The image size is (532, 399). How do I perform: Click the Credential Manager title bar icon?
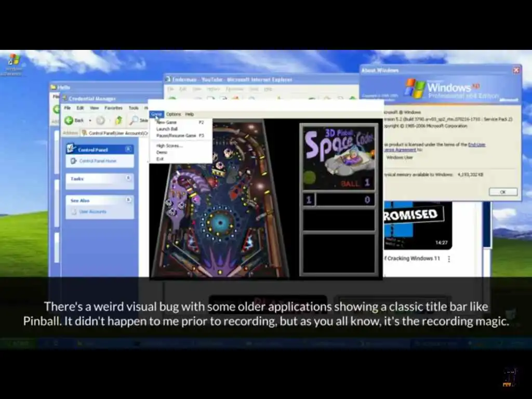point(64,98)
